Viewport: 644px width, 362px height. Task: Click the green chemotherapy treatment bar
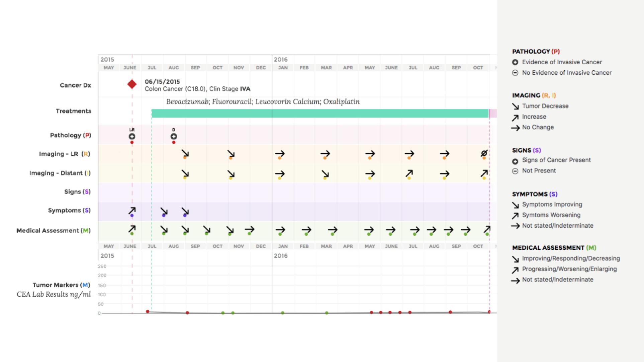click(x=319, y=113)
